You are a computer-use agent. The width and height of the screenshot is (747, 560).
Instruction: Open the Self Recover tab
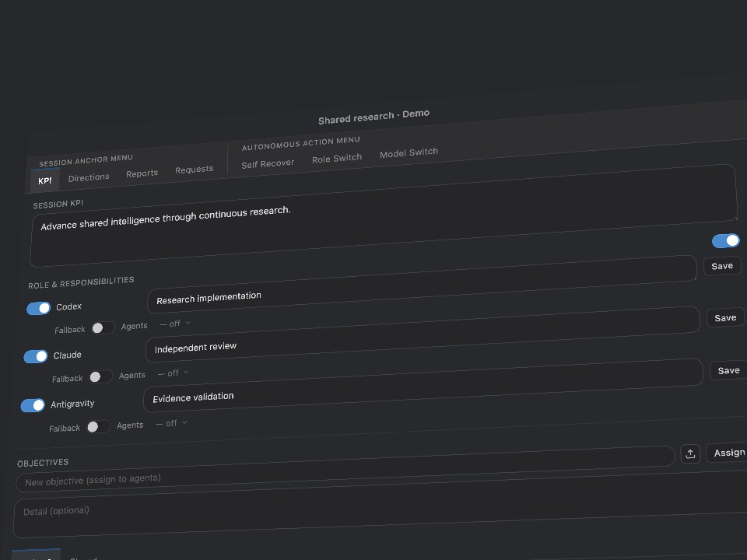tap(268, 164)
